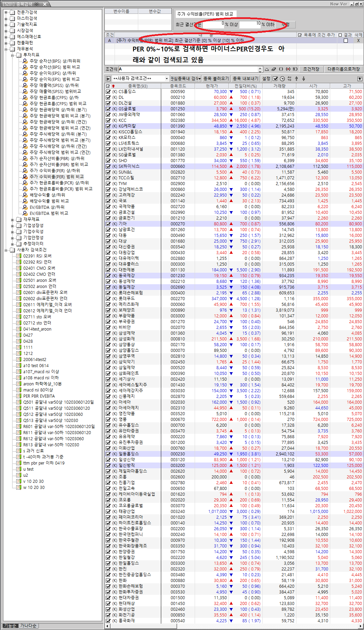The height and width of the screenshot is (630, 364).
Task: Select the 기능순 tab at bottom
Action: (x=10, y=626)
